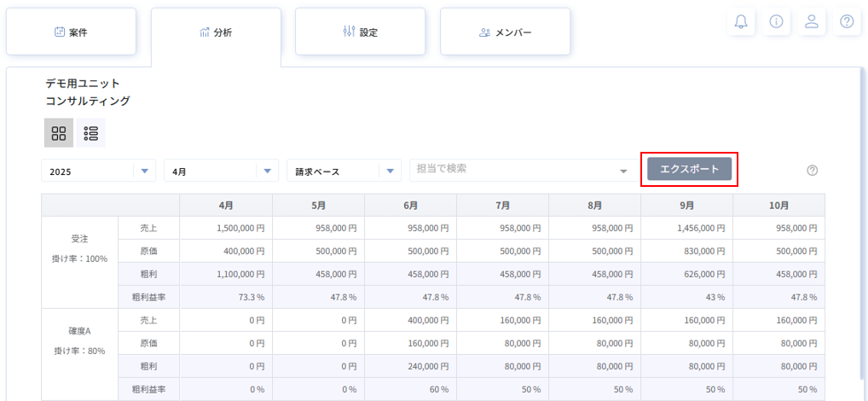Open the メンバー tab

pyautogui.click(x=505, y=32)
